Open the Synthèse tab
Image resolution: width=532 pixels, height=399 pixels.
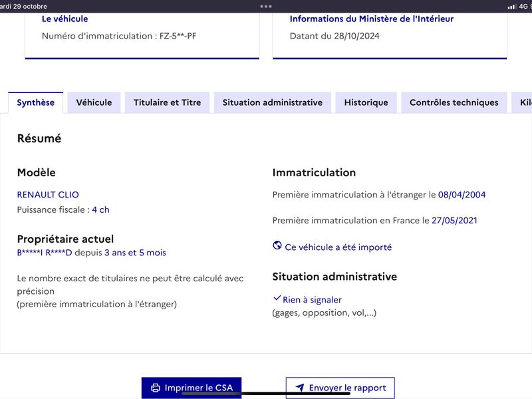click(x=36, y=102)
